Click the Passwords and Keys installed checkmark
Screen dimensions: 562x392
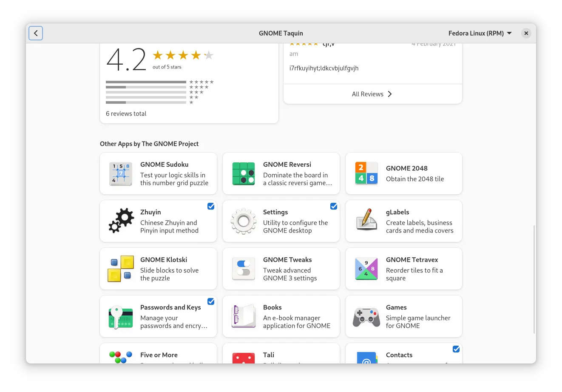tap(211, 301)
